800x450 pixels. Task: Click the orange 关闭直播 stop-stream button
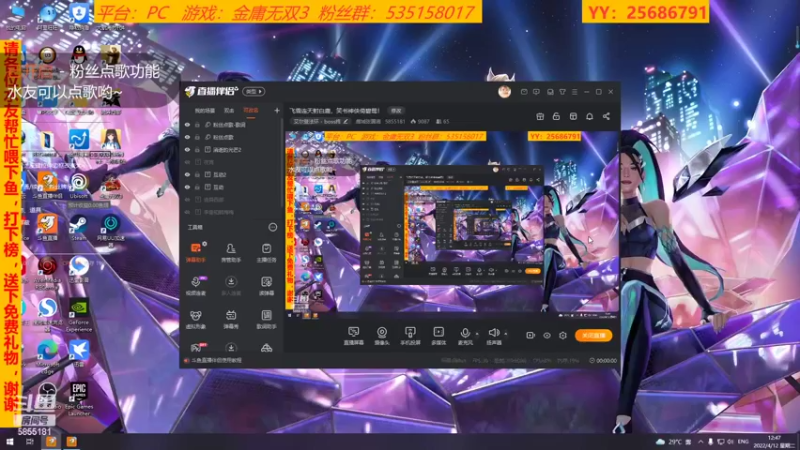point(593,335)
